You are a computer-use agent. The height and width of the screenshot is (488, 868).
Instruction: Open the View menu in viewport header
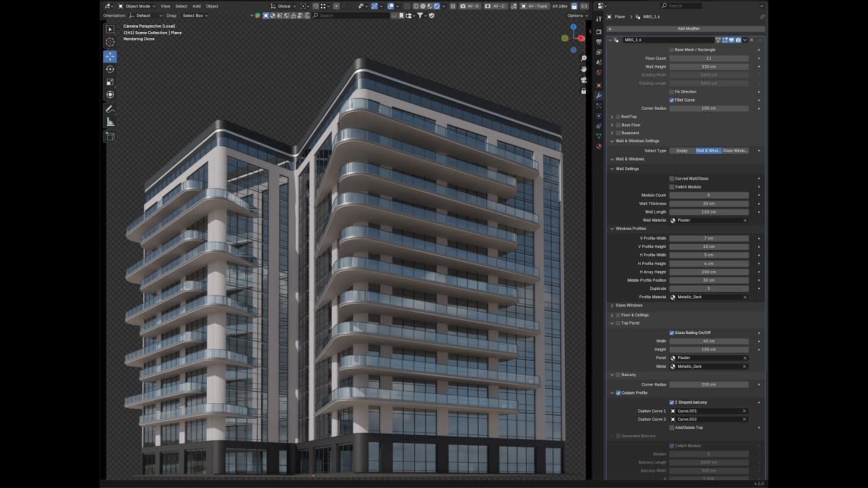tap(165, 6)
